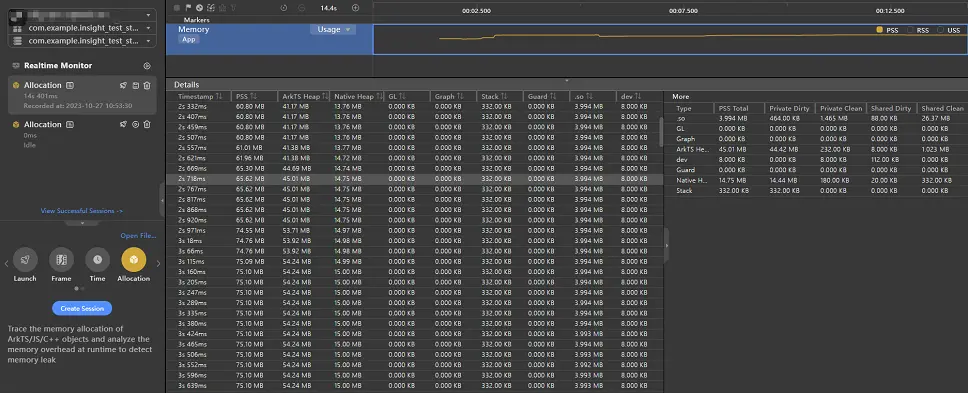Click the Open File... link
Viewport: 968px width, 393px height.
point(138,236)
